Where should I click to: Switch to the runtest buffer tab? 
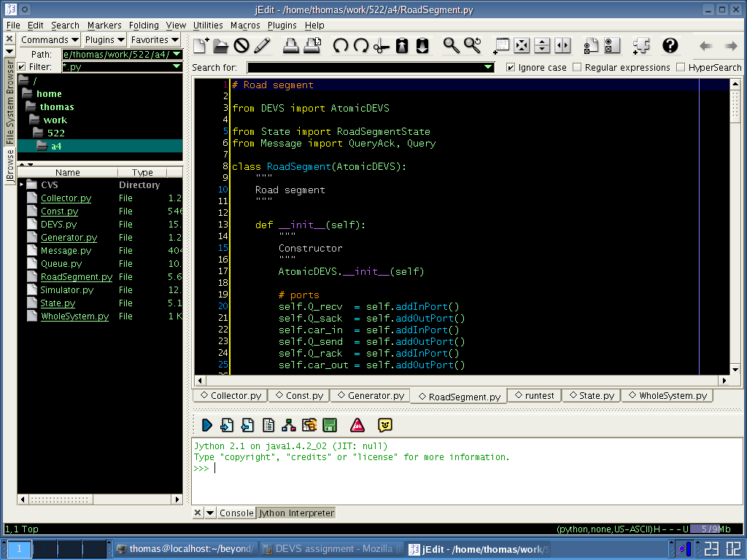[534, 396]
